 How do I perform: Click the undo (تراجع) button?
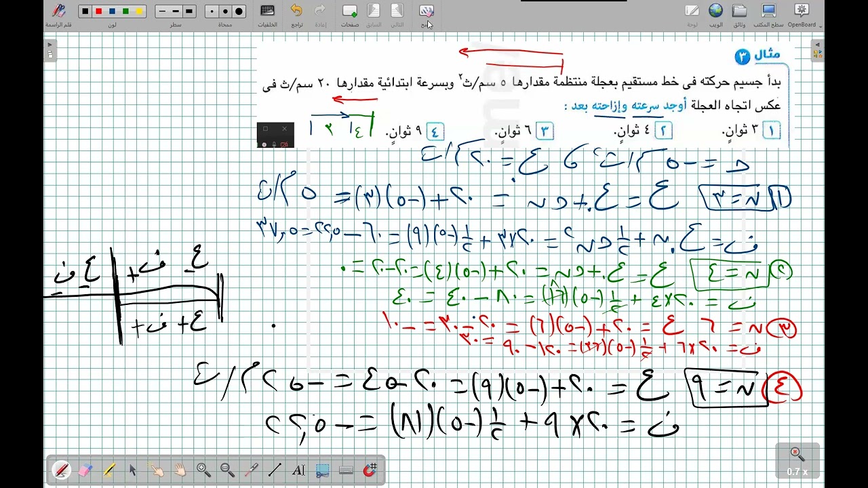[296, 14]
